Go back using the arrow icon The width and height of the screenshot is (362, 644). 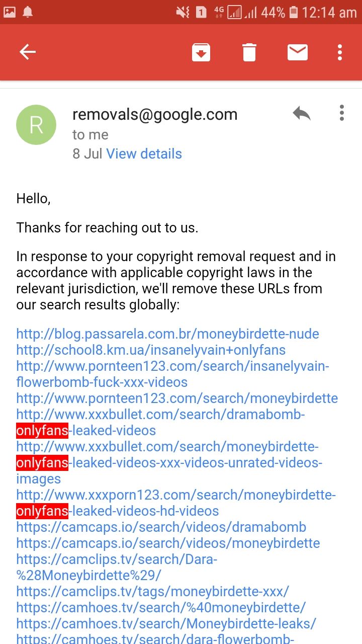[x=27, y=52]
